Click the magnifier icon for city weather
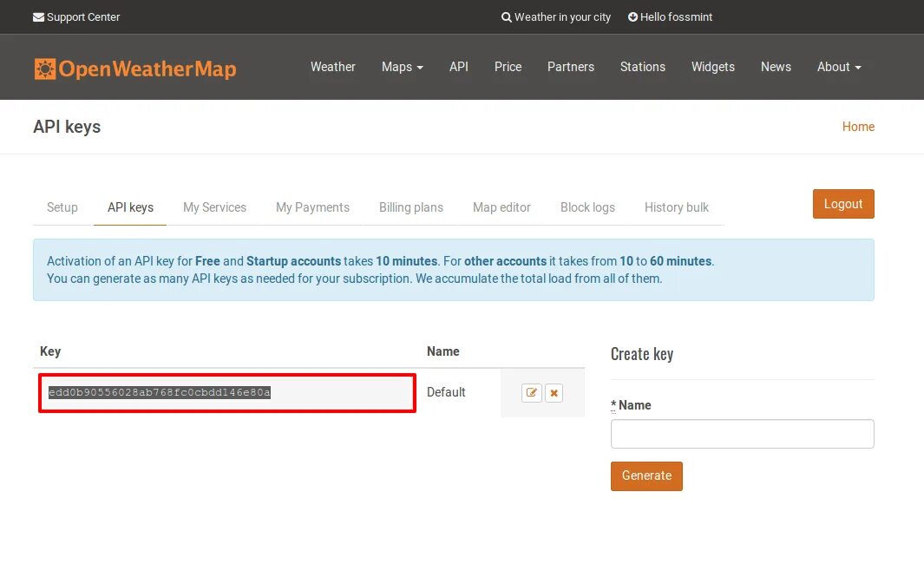Image resolution: width=924 pixels, height=564 pixels. point(506,17)
